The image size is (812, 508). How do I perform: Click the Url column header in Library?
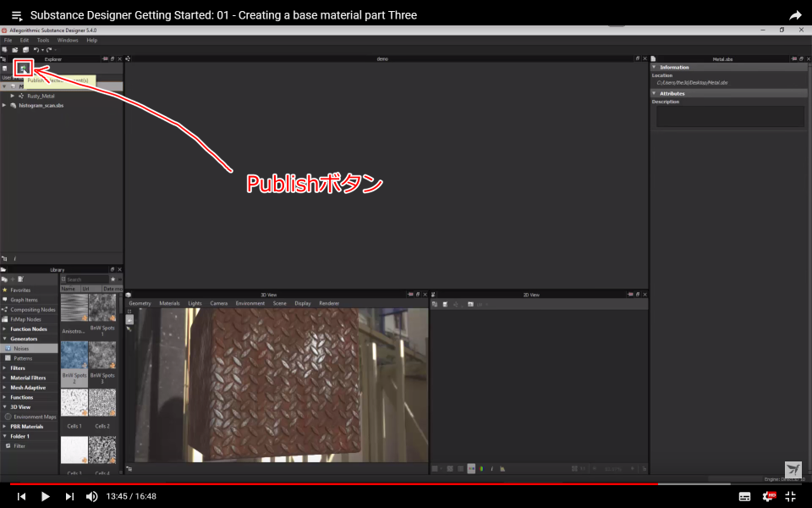(91, 289)
